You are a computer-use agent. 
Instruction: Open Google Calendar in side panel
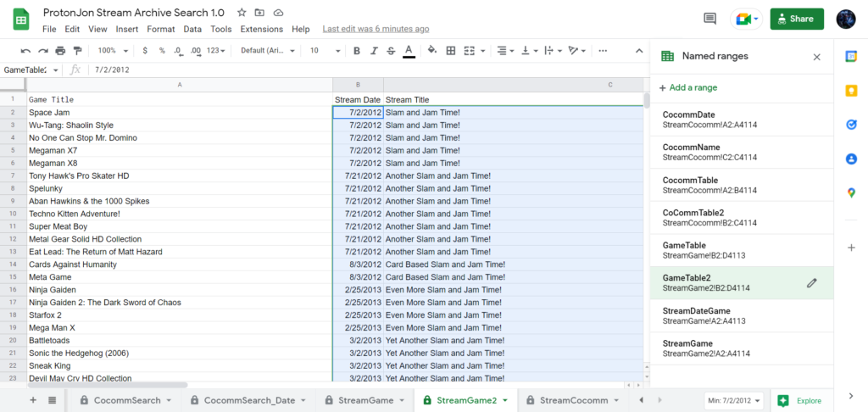851,56
